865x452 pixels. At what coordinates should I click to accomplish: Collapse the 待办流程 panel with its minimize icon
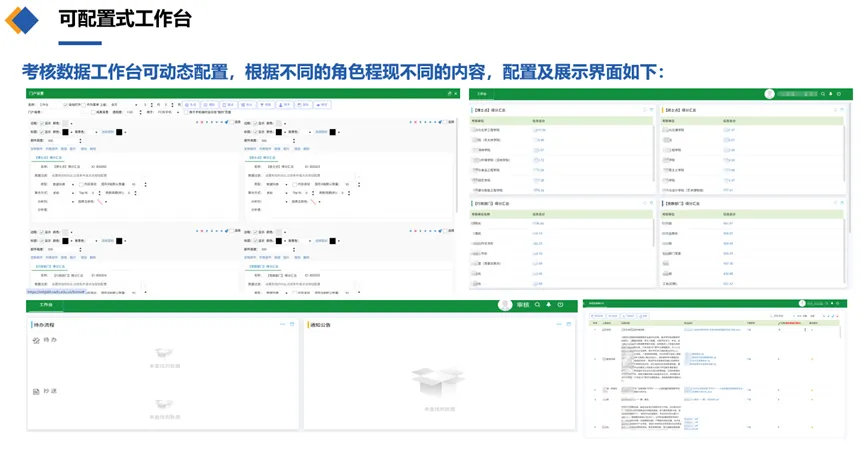[x=283, y=324]
